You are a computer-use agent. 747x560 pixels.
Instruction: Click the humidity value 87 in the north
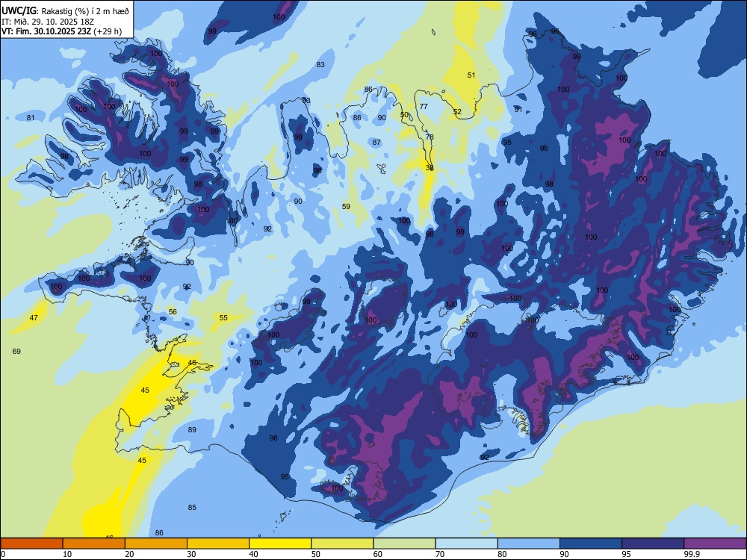(376, 143)
